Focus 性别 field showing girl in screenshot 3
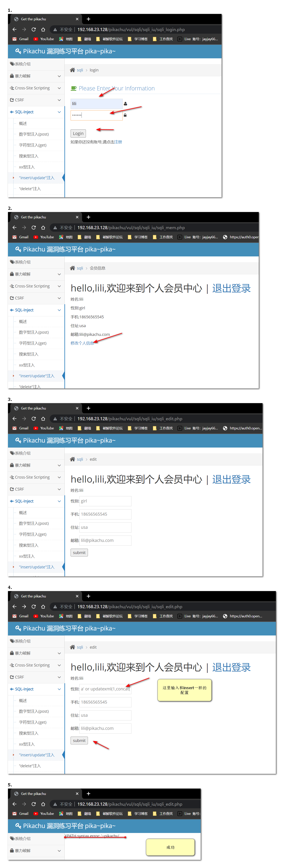 [105, 501]
